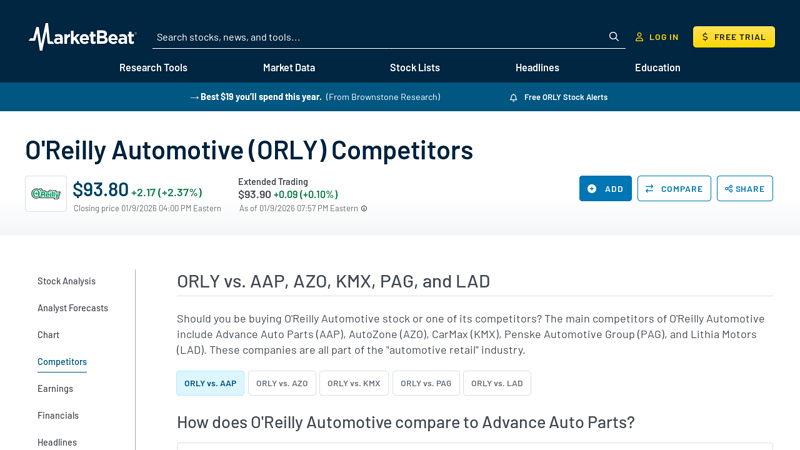This screenshot has height=450, width=800.
Task: Select the ORLY vs. AAP tab
Action: click(210, 383)
